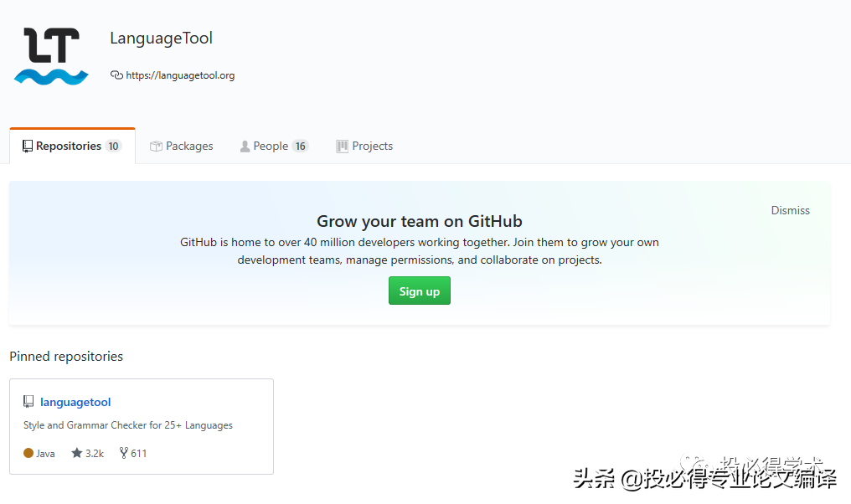Click the Repositories count badge showing 10

pos(113,146)
